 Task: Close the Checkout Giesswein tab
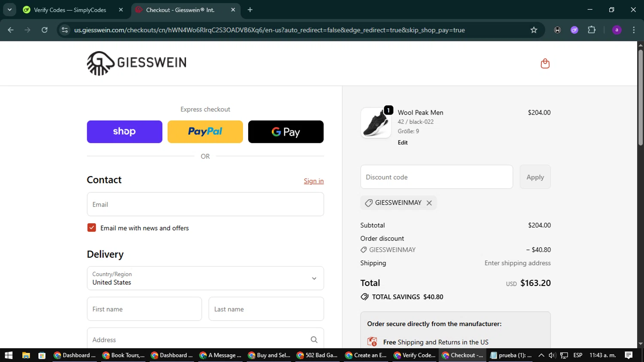pyautogui.click(x=233, y=10)
